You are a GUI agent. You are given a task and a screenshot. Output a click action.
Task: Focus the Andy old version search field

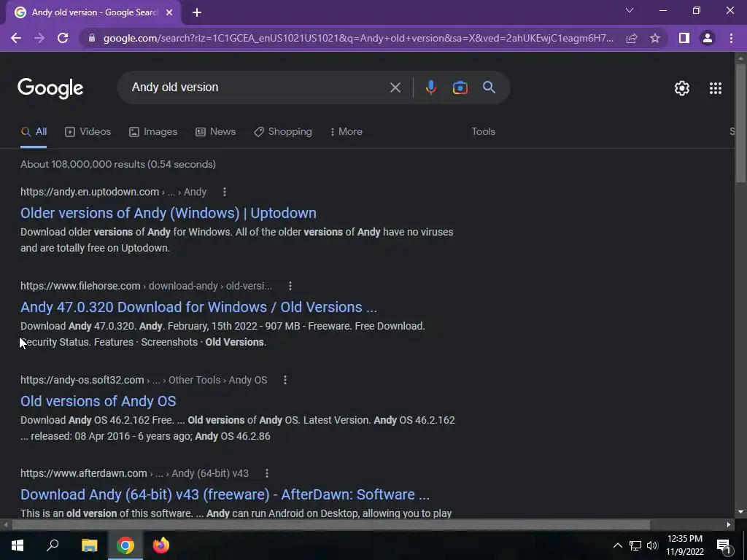(258, 87)
